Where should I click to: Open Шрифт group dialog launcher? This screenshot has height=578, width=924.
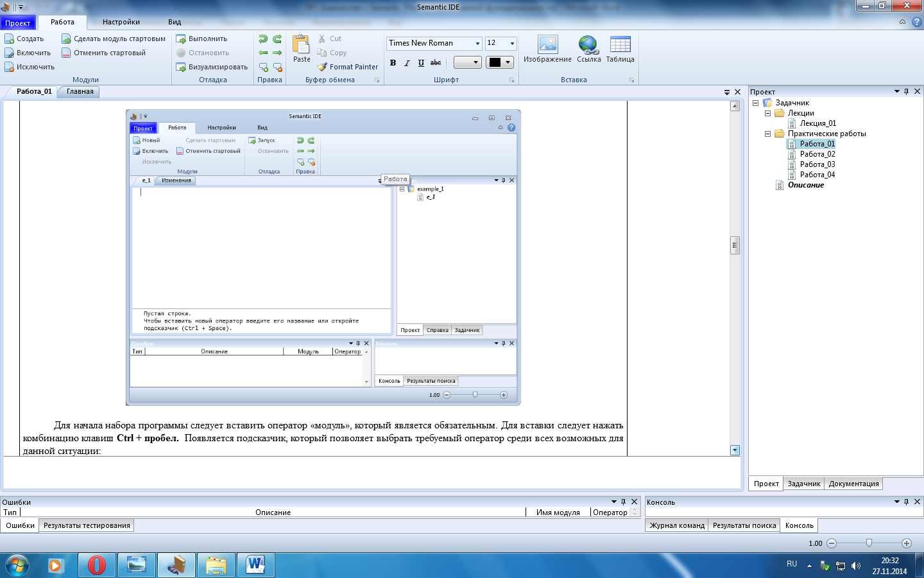511,80
